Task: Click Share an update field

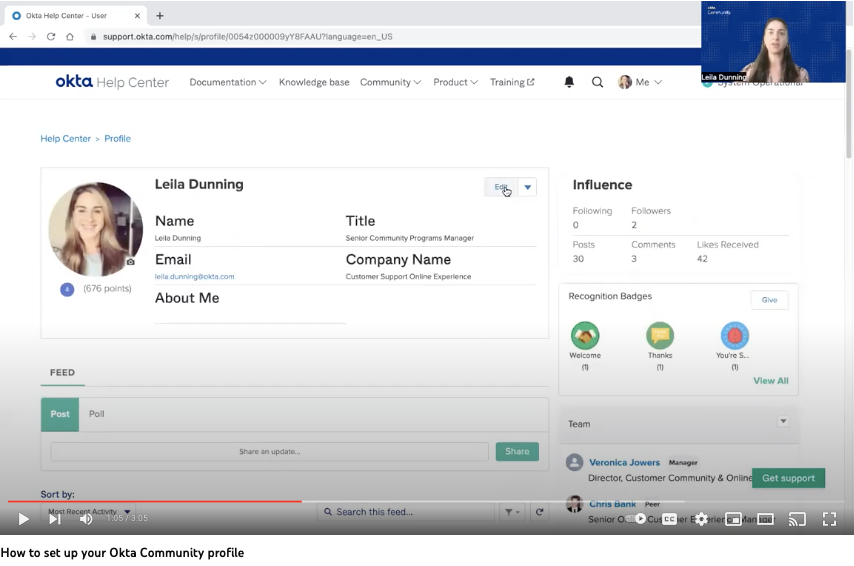Action: click(x=270, y=452)
